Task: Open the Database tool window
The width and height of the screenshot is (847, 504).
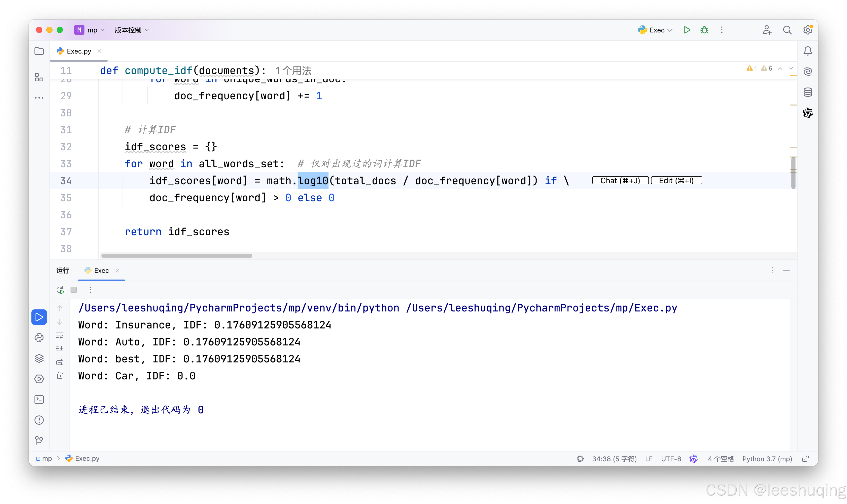Action: click(808, 92)
